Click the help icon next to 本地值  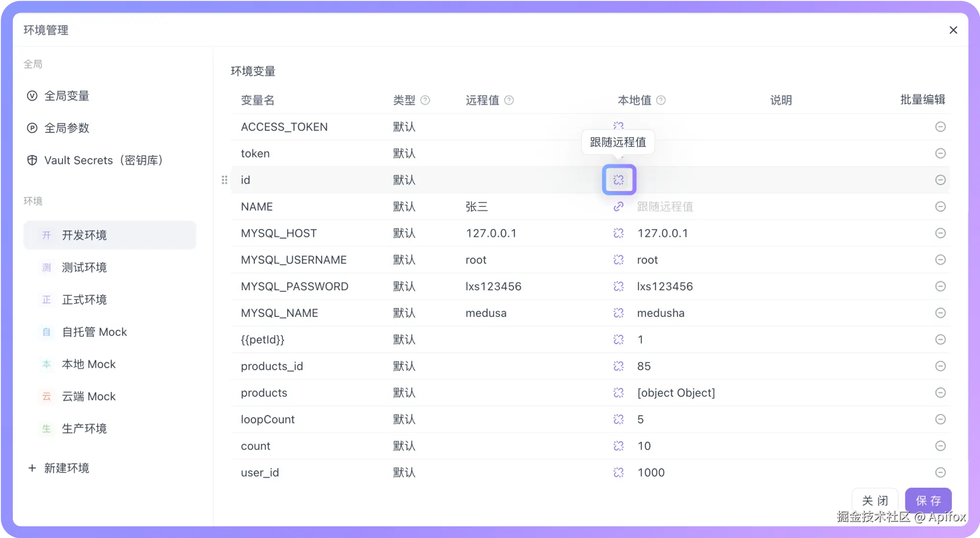[661, 100]
